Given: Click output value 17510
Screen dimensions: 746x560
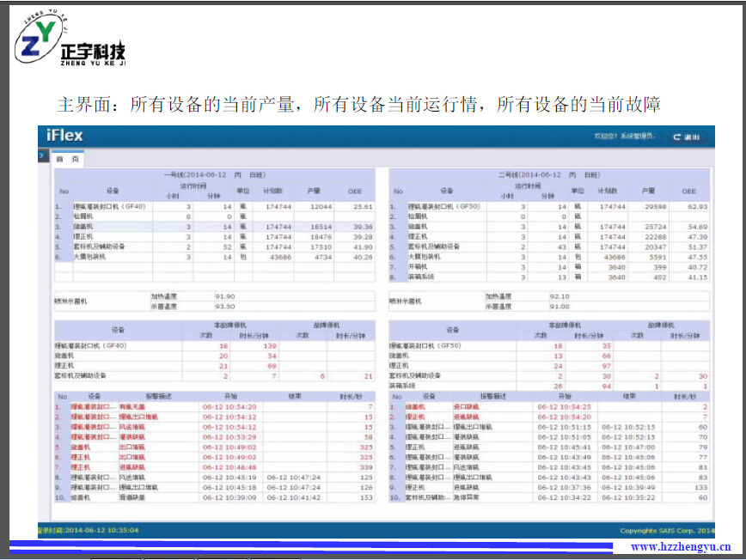Looking at the screenshot, I should coord(321,247).
